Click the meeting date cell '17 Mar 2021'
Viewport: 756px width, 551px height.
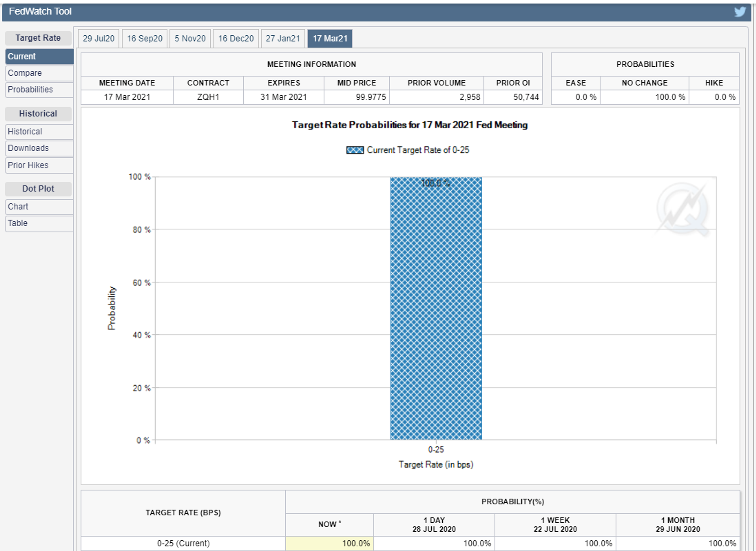[x=127, y=97]
